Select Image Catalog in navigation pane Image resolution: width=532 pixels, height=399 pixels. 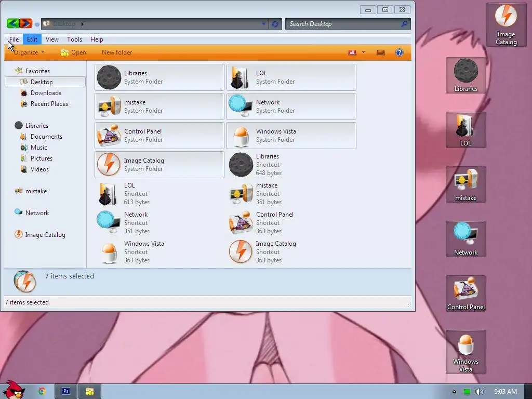tap(39, 234)
